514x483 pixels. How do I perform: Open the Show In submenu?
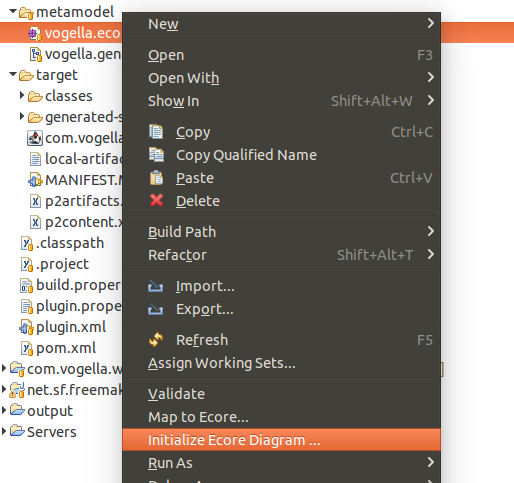(281, 101)
